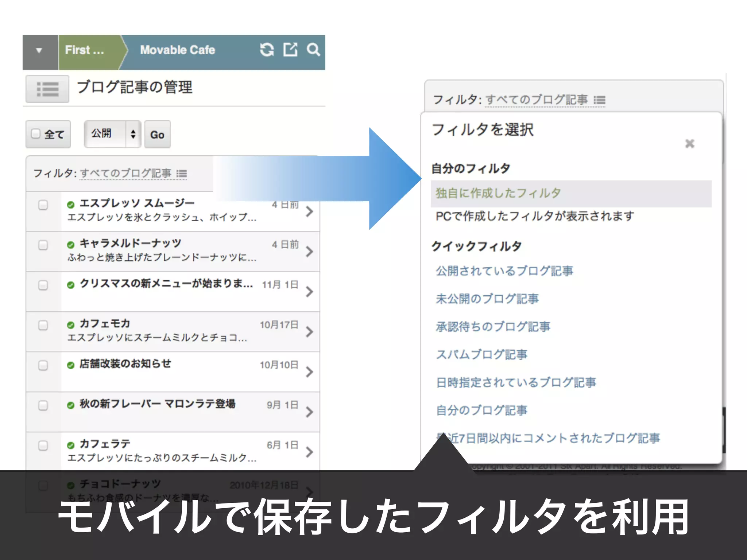Open the エスプレッソ スムージー entry title
Image resolution: width=747 pixels, height=560 pixels.
[x=137, y=203]
